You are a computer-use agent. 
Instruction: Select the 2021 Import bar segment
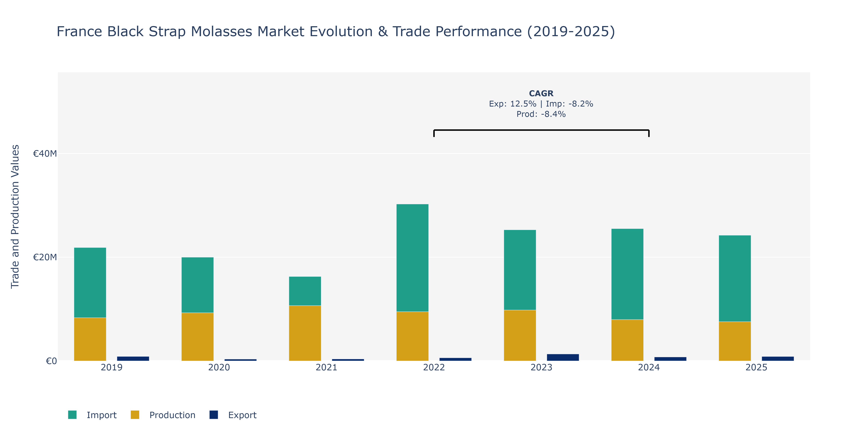tap(305, 291)
